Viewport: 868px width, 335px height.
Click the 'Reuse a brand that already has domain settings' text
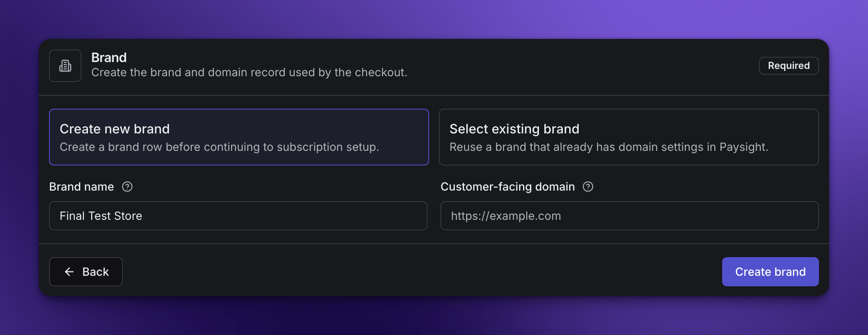pos(609,147)
